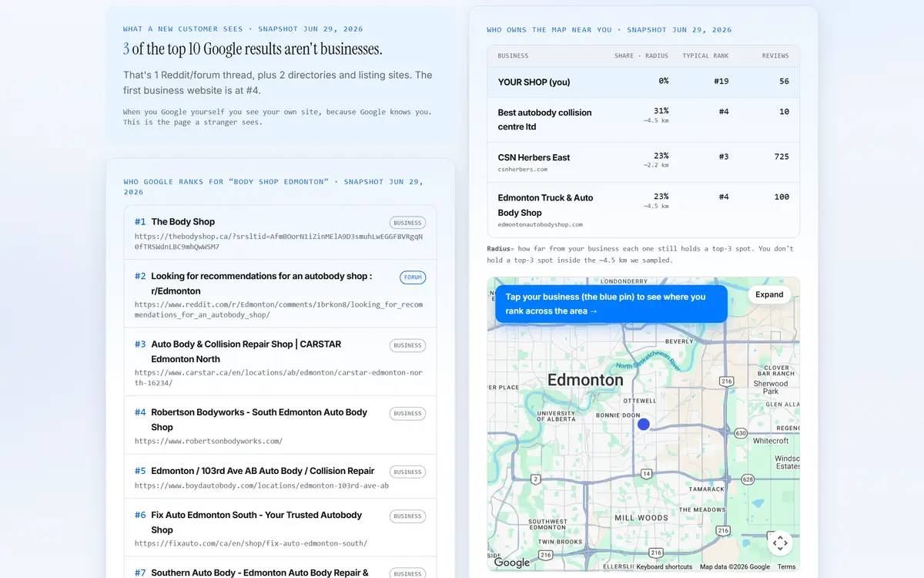924x578 pixels.
Task: Click the fixauto.com result URL
Action: (251, 543)
